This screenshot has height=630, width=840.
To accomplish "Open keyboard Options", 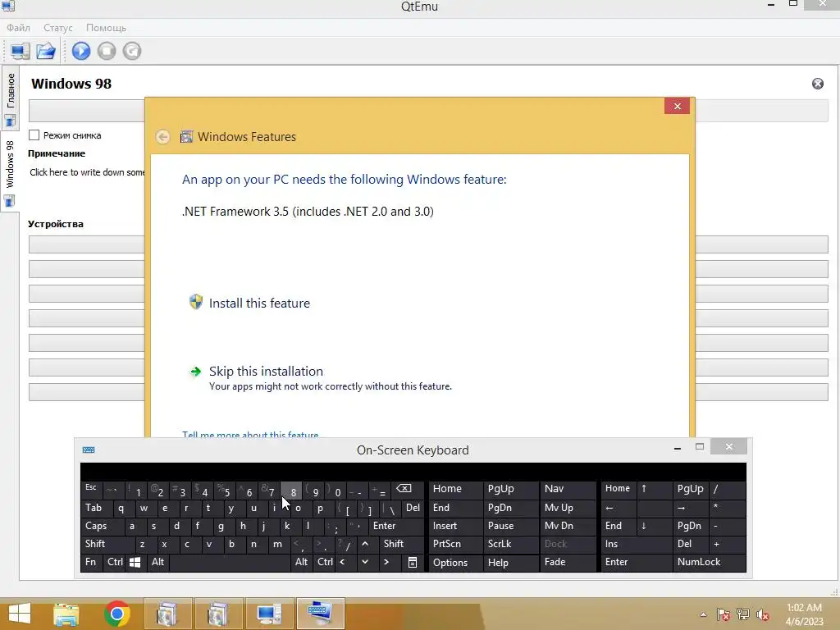I will coord(455,562).
